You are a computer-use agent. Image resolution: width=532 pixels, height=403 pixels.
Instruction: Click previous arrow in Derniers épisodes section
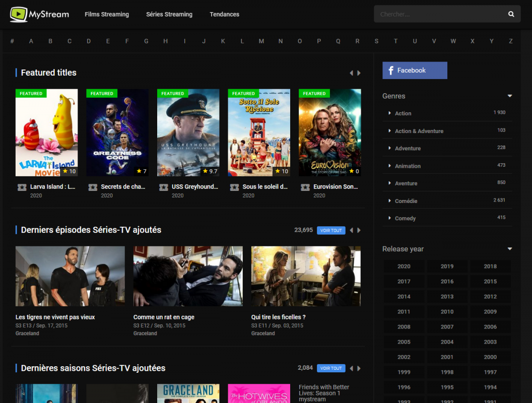[351, 230]
